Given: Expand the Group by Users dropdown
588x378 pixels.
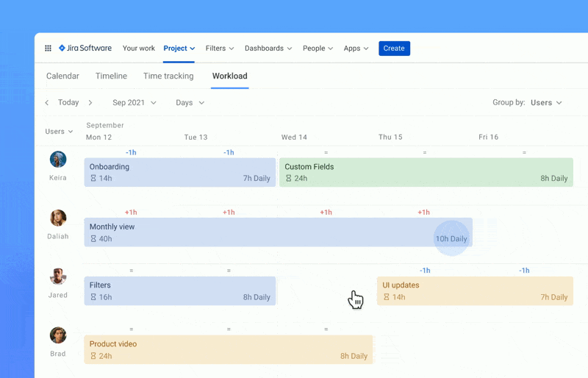Looking at the screenshot, I should 546,103.
